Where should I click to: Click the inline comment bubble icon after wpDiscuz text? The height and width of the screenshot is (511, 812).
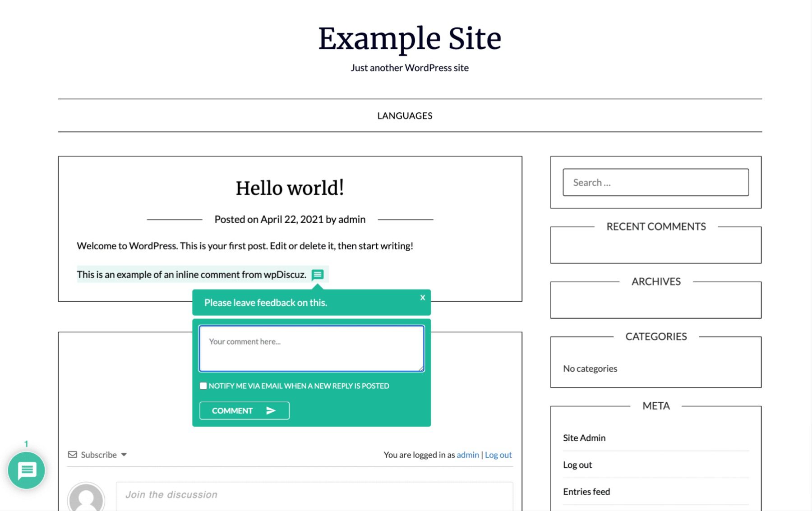[x=318, y=275]
